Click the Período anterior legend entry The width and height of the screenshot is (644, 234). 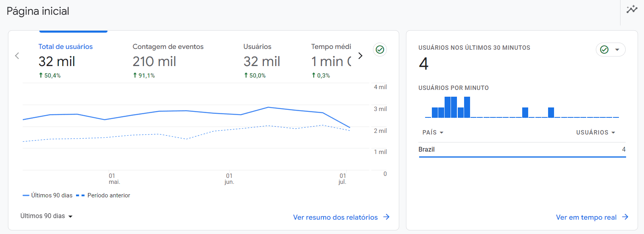pos(103,195)
